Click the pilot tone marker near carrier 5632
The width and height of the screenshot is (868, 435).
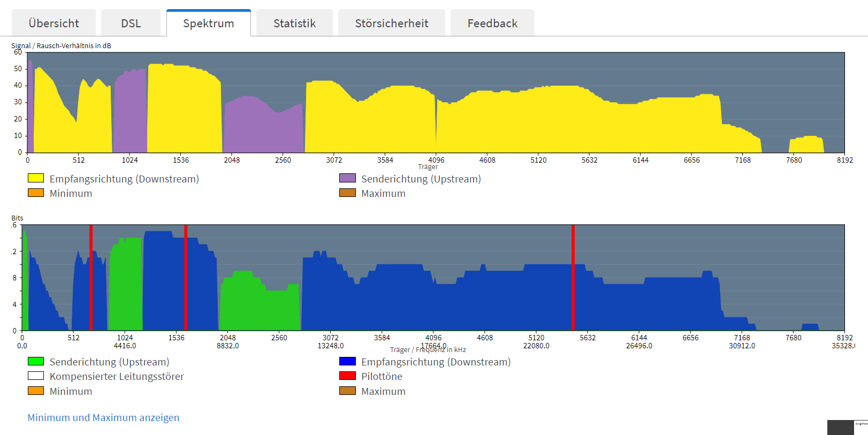tap(573, 277)
